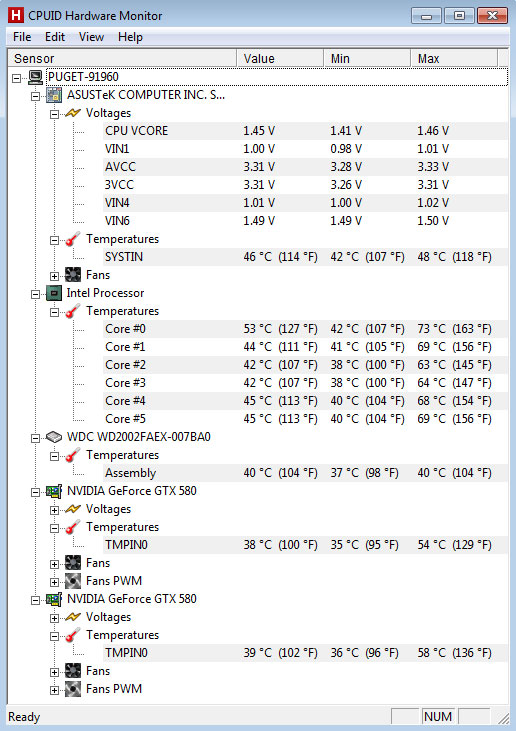
Task: Click first GTX 580 Temperatures thermometer icon
Action: [x=73, y=527]
